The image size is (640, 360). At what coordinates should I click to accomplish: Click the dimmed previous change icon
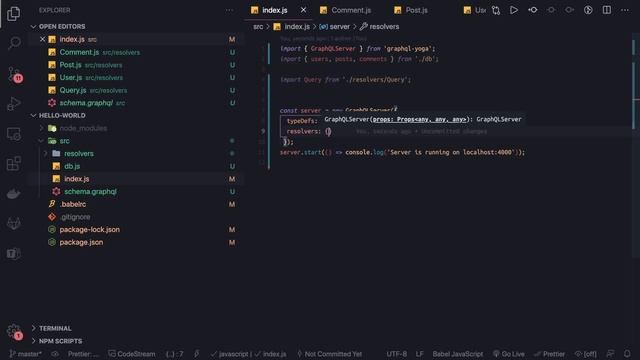(551, 10)
